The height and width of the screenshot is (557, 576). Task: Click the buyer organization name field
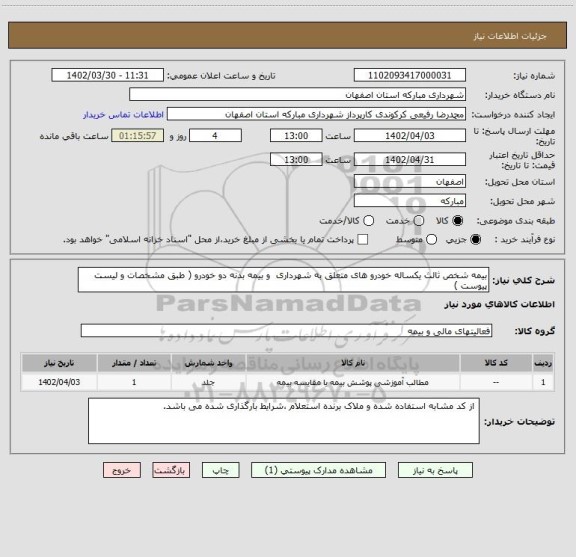[297, 95]
